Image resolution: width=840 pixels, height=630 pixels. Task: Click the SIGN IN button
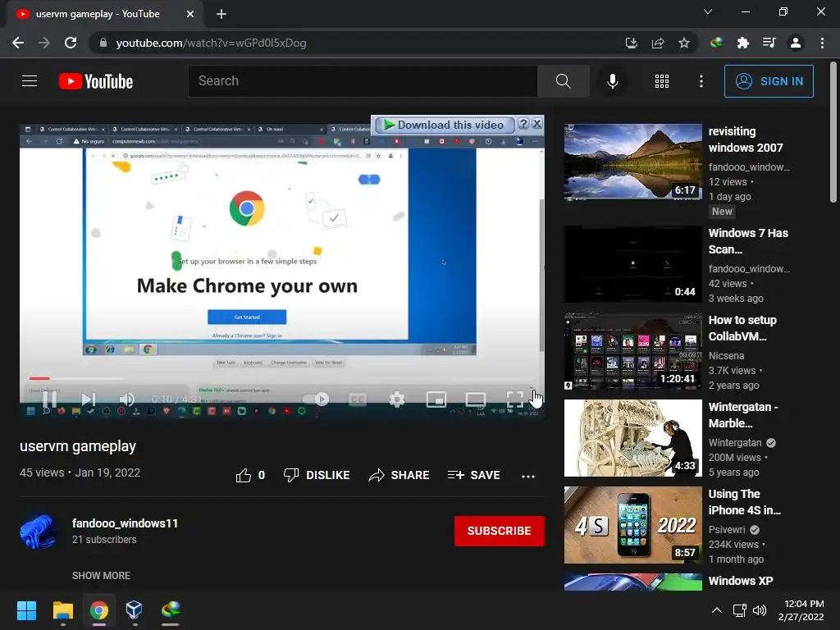coord(769,81)
